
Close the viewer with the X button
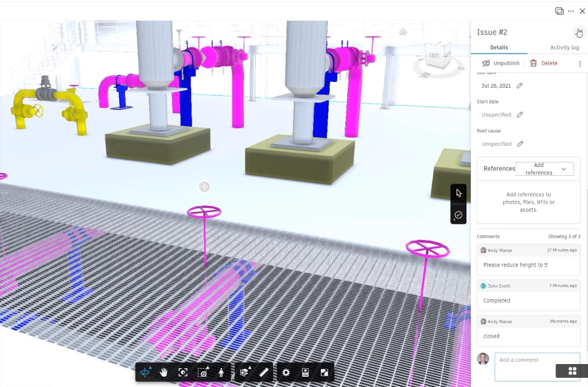coord(582,11)
